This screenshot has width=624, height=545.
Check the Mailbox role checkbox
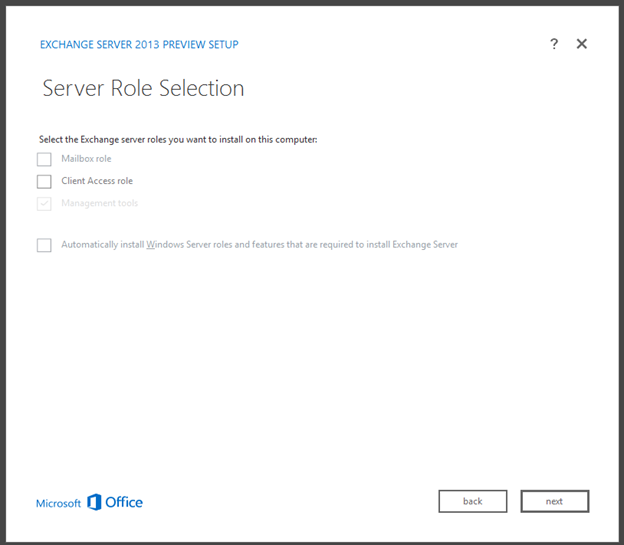(x=44, y=159)
